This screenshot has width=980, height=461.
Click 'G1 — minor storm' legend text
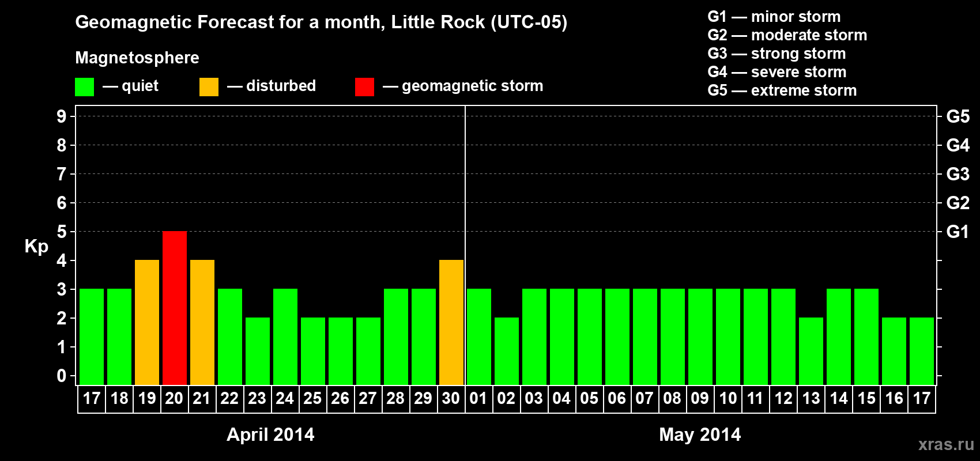click(774, 17)
